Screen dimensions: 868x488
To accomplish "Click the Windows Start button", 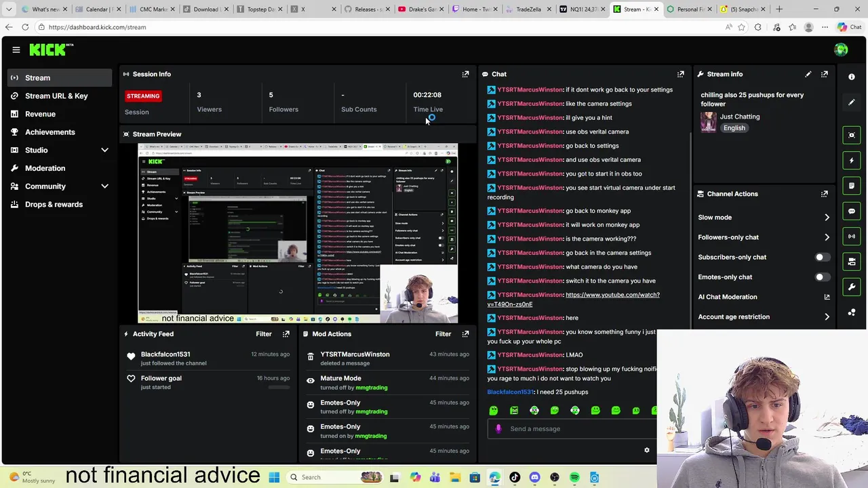I will pos(274,477).
